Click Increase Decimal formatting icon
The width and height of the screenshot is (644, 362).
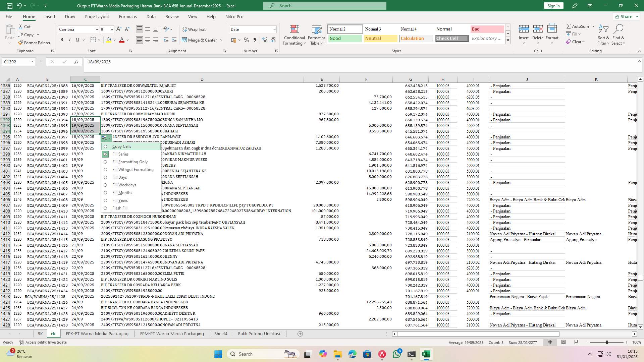pyautogui.click(x=265, y=40)
